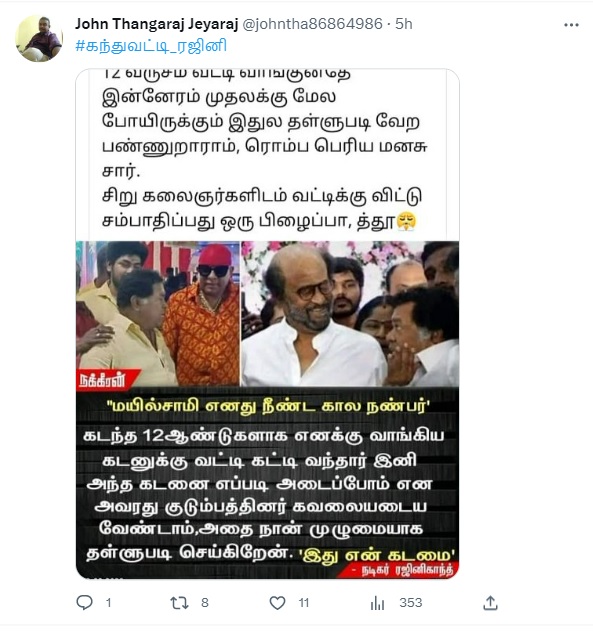
Task: Click the display name John Thangaraj Jeyaraj
Action: pos(156,24)
